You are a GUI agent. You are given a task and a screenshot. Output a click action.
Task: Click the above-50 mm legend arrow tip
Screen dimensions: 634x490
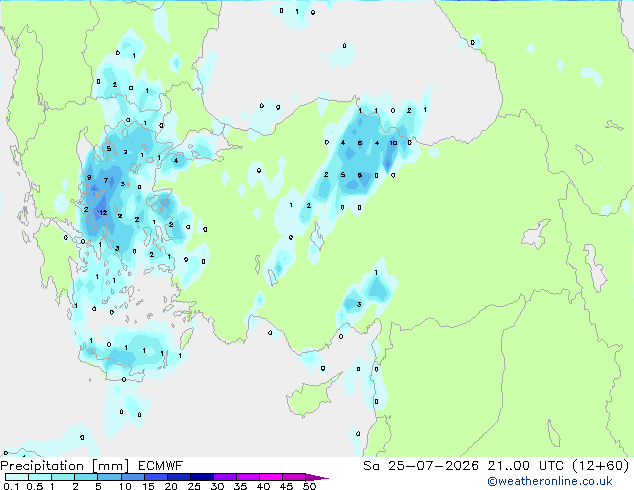[317, 477]
